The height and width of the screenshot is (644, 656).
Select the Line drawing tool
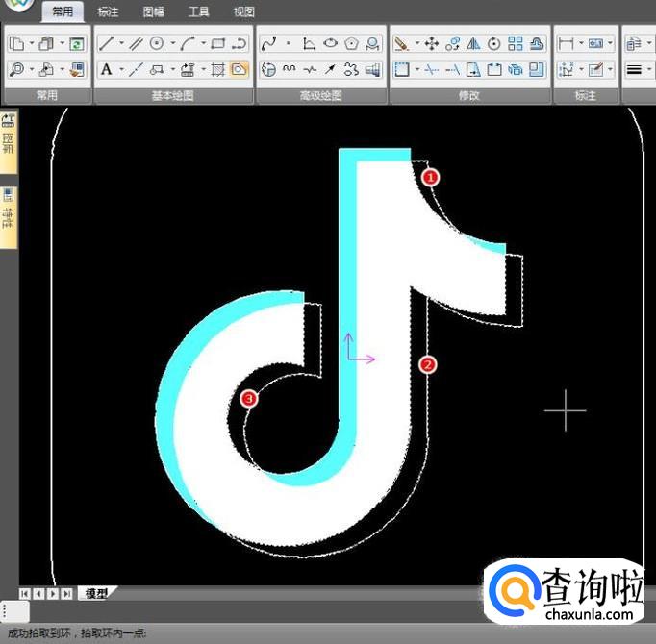106,43
